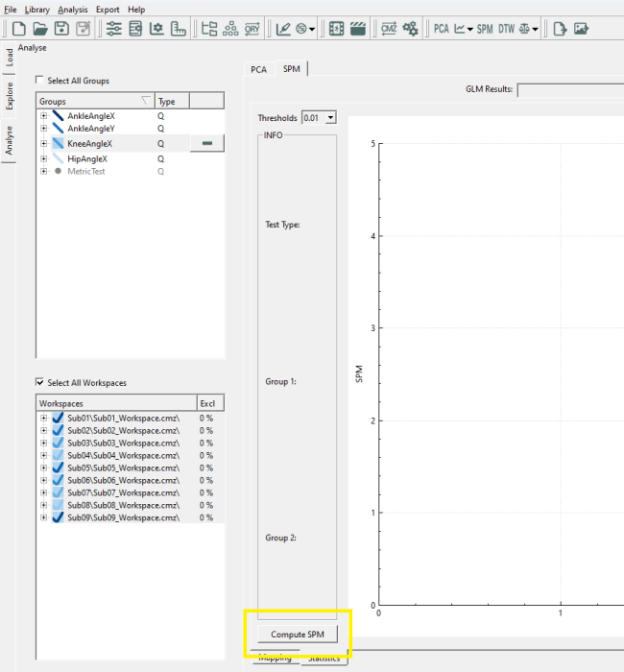624x672 pixels.
Task: Click the Compute SPM button
Action: 298,635
